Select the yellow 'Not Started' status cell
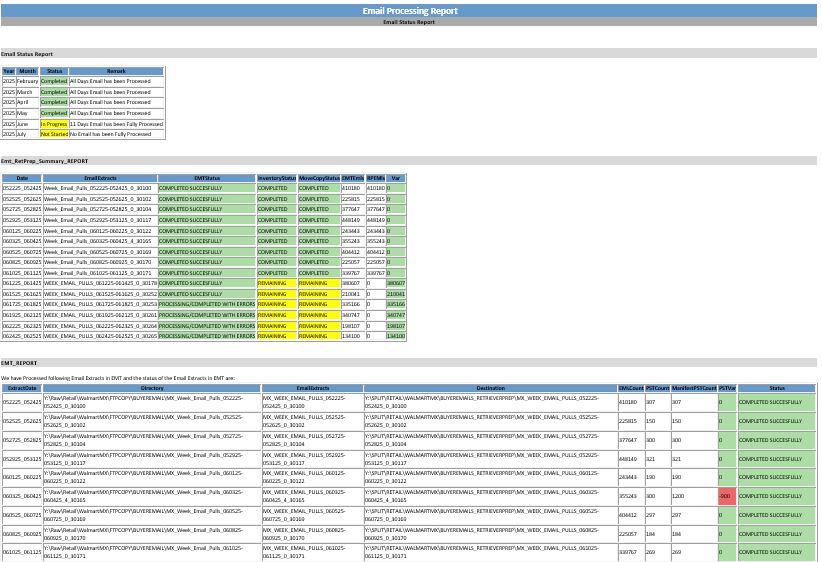The height and width of the screenshot is (562, 822). (x=54, y=134)
